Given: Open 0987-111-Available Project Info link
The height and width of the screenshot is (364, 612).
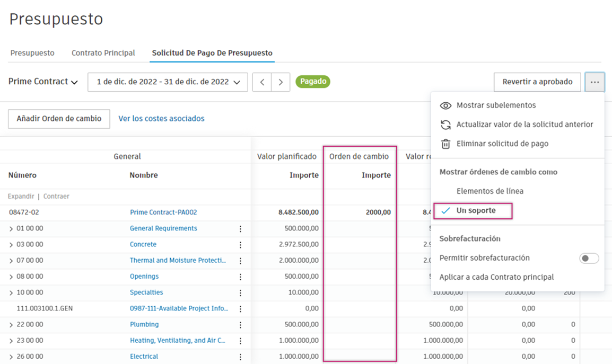Looking at the screenshot, I should coord(179,308).
